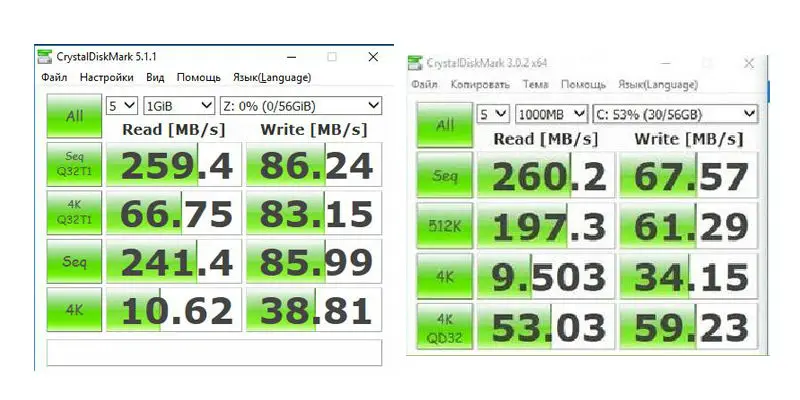This screenshot has height=400, width=800.
Task: Click the 85.99 Seq write result
Action: click(x=314, y=262)
